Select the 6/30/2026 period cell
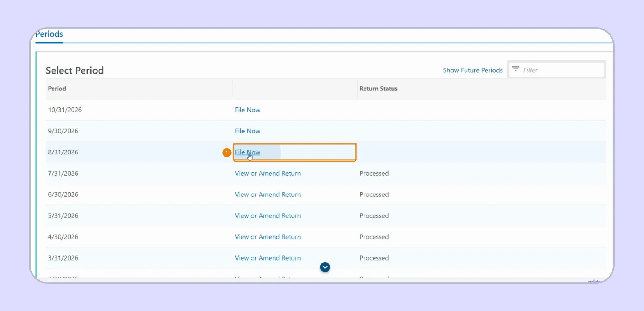The image size is (644, 311). coord(63,195)
